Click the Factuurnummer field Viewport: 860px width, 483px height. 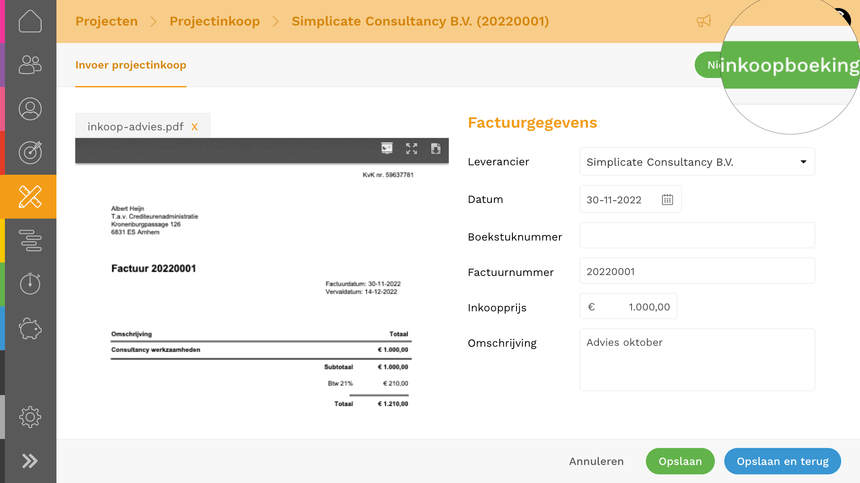697,271
